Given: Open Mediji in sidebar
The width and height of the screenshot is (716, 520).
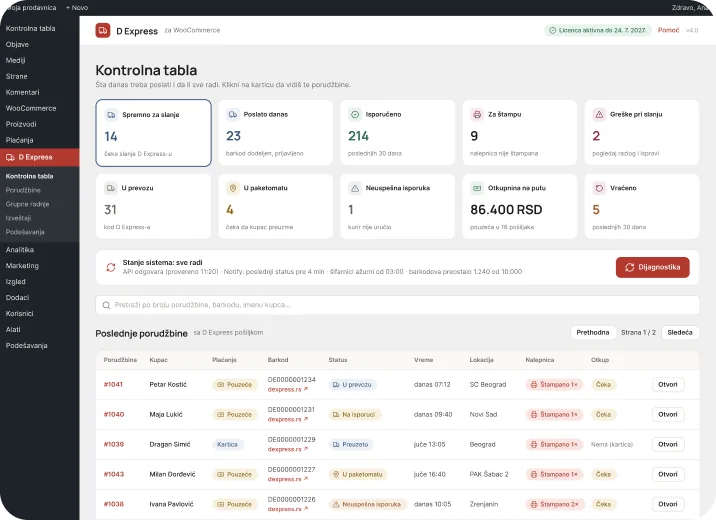Looking at the screenshot, I should coord(16,60).
